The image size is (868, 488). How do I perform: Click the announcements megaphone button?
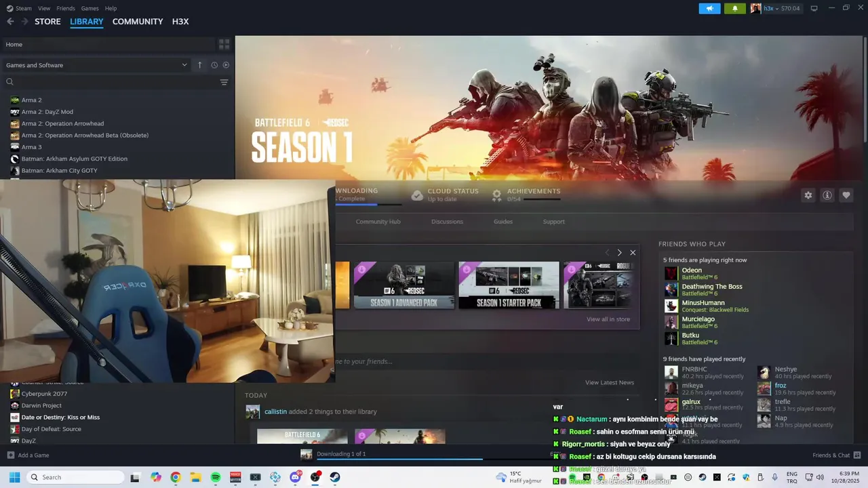coord(709,8)
